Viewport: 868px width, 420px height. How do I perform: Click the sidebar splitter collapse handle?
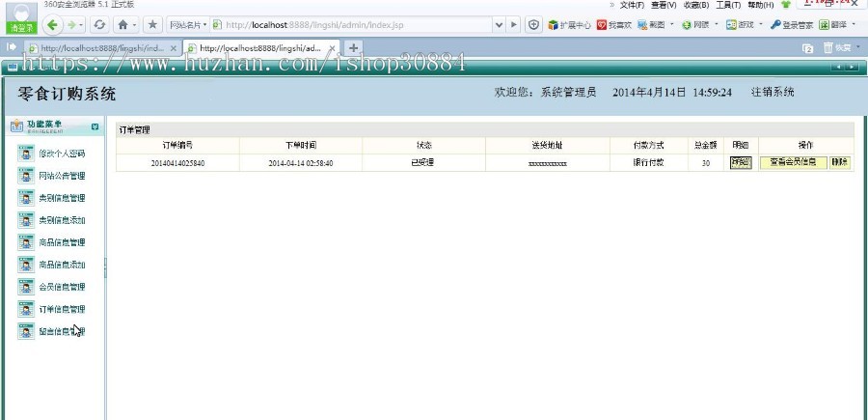click(105, 268)
